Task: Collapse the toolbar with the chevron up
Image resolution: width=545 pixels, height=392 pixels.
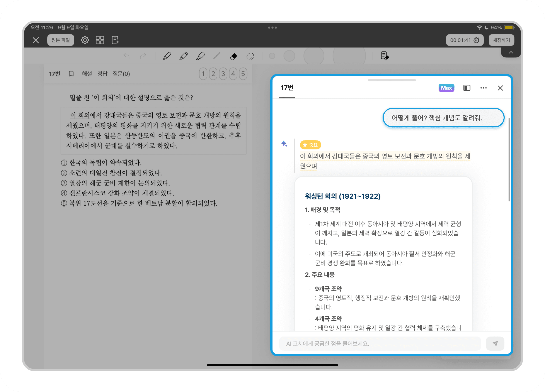Action: tap(511, 52)
